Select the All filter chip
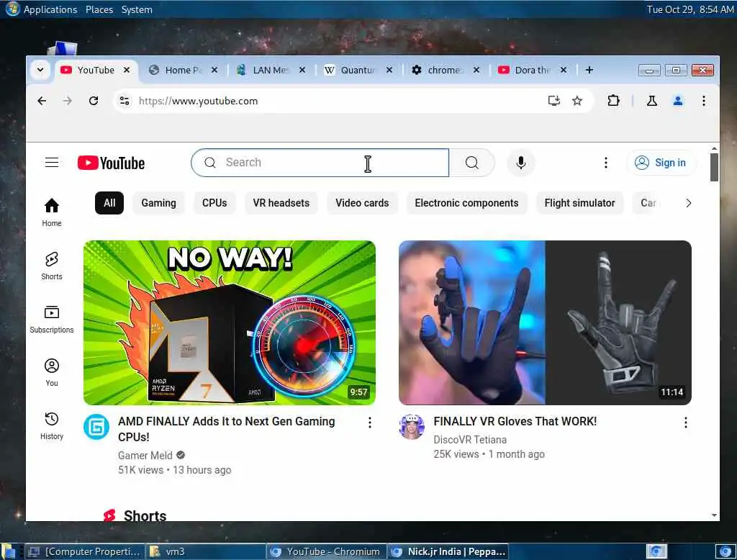The height and width of the screenshot is (560, 737). [x=109, y=203]
